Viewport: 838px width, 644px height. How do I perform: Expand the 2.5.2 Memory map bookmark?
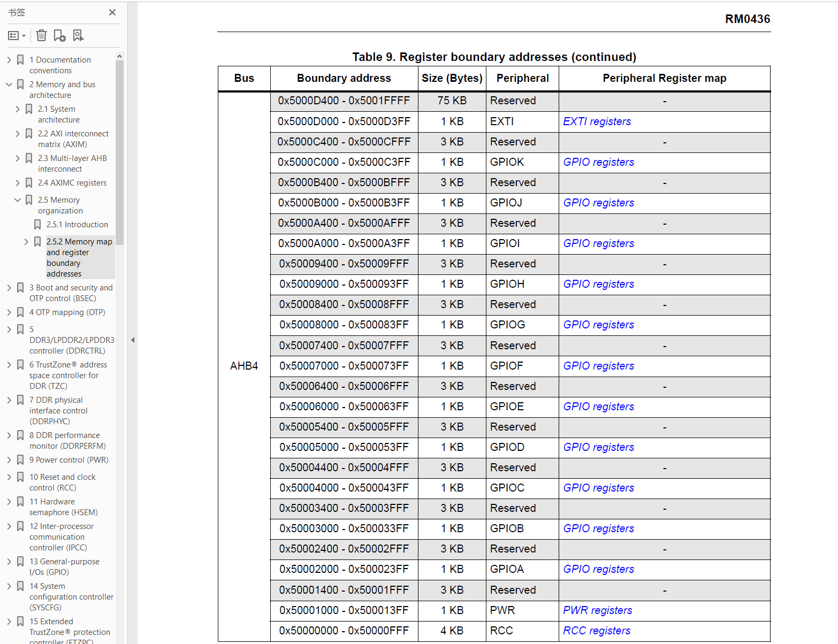26,242
